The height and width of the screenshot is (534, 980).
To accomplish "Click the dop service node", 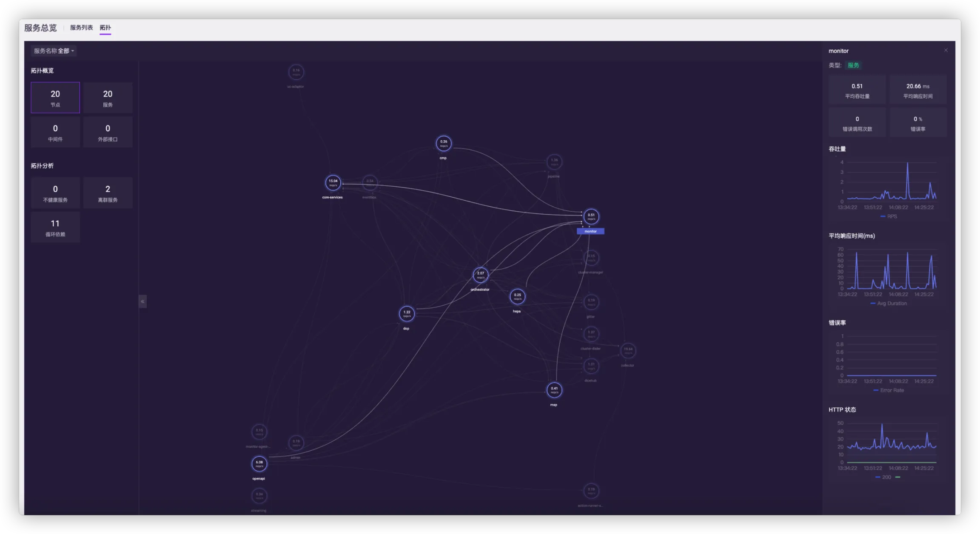I will click(407, 314).
